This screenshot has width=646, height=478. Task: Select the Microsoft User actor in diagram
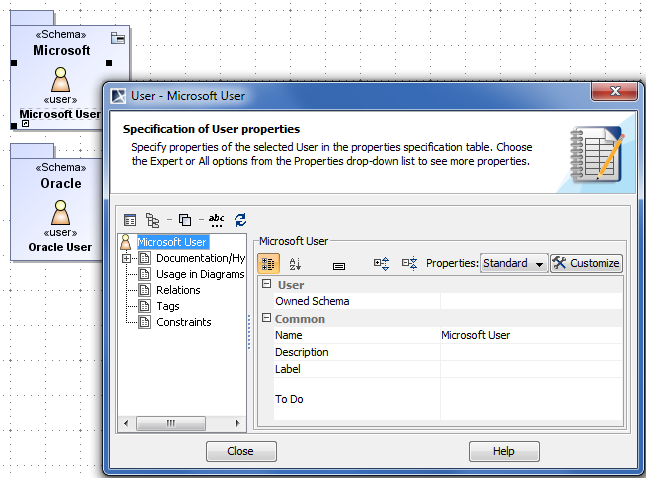[x=61, y=80]
